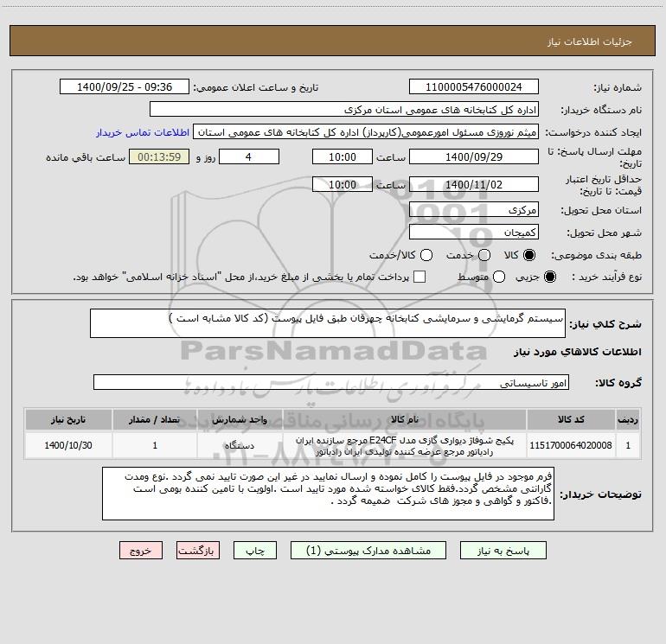The width and height of the screenshot is (666, 644).
Task: Open the اطلاعات تماس خریدار link
Action: point(143,132)
